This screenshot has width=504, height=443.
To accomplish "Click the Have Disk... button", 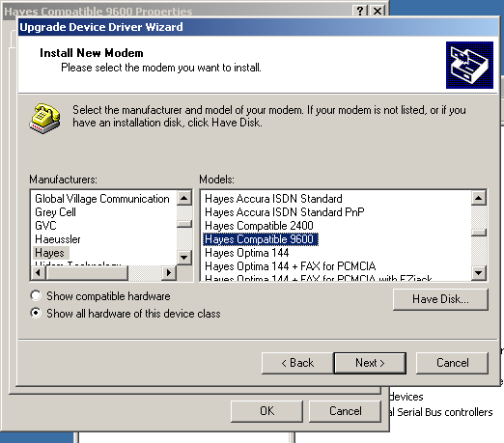I will 440,299.
